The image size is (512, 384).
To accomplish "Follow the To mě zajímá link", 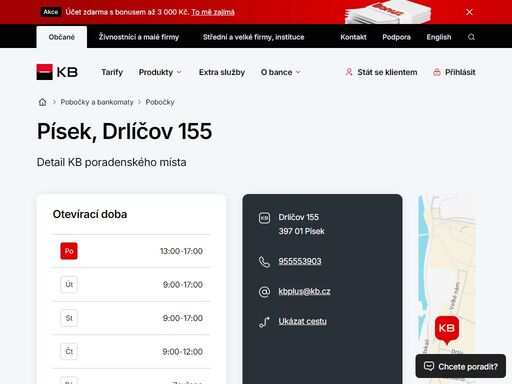I will (x=213, y=12).
